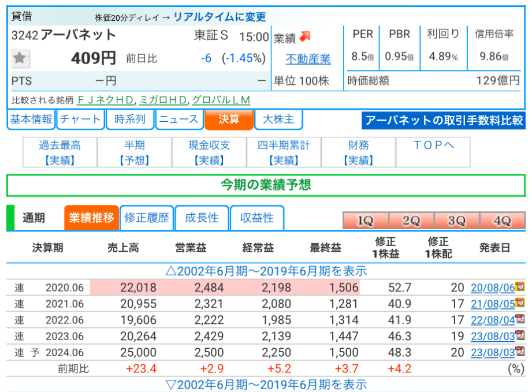
Task: Open the PDF icon beside 22/08/04
Action: pos(520,319)
